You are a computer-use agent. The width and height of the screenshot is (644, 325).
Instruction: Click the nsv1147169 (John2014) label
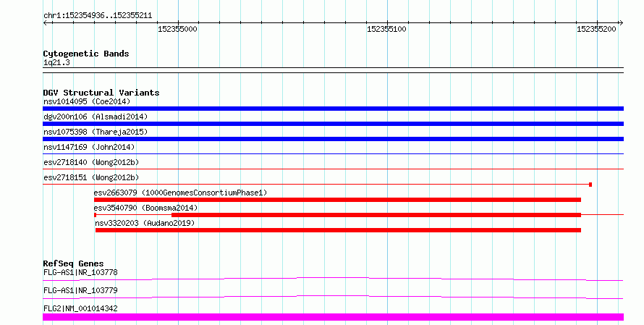pyautogui.click(x=89, y=147)
